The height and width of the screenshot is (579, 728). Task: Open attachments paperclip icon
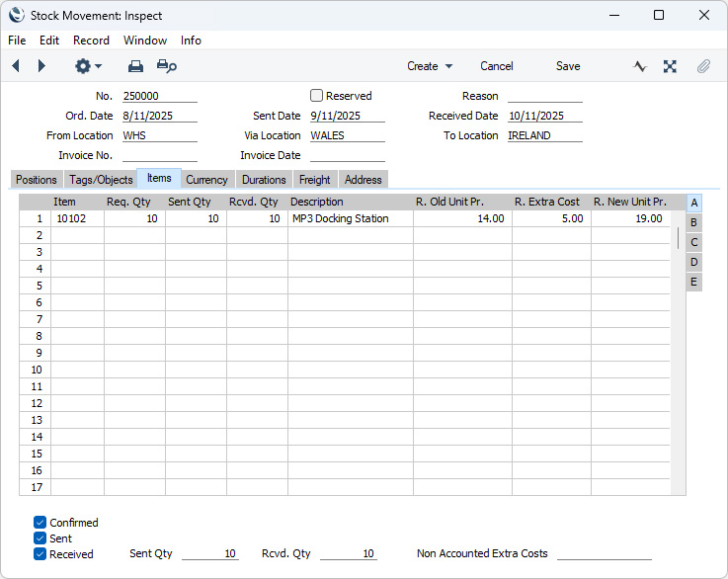coord(703,66)
